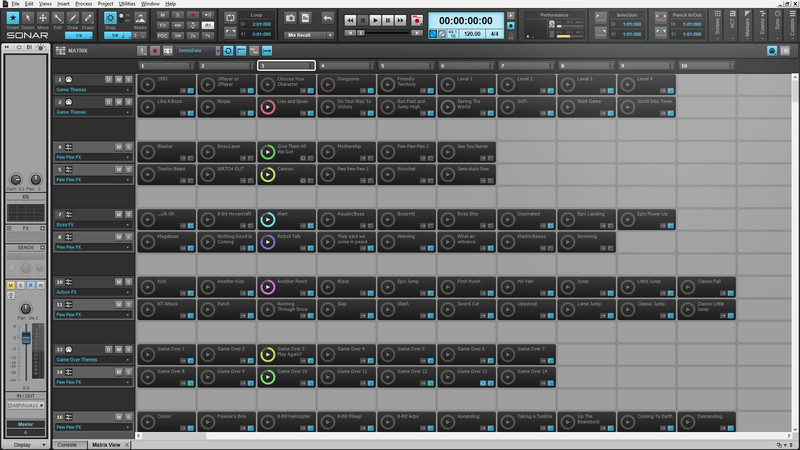Solo row 4 Pew Pew FX

coord(129,147)
